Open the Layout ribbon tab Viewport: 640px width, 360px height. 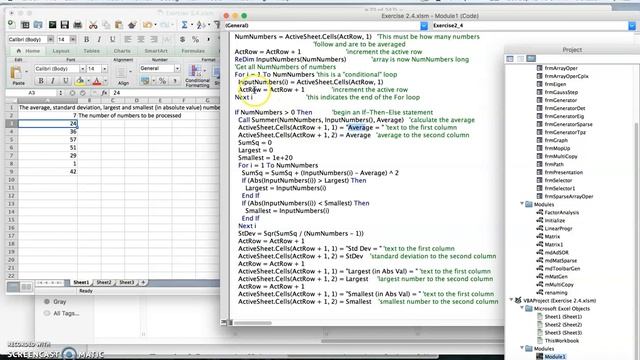click(61, 51)
